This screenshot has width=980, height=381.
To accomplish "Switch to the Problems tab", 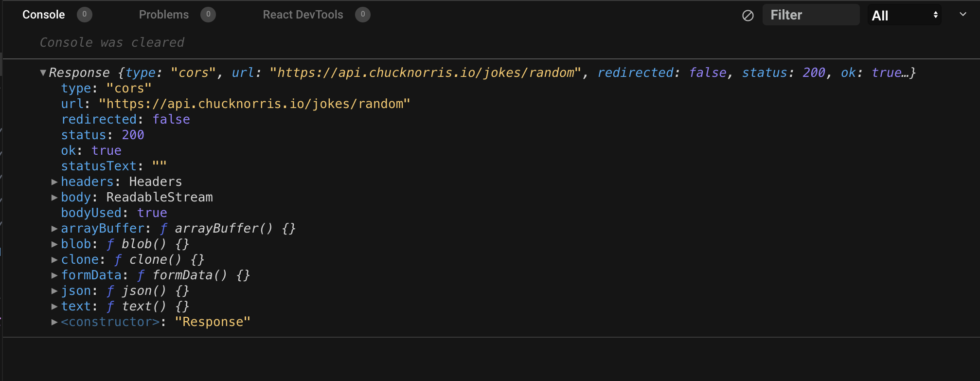I will coord(163,15).
